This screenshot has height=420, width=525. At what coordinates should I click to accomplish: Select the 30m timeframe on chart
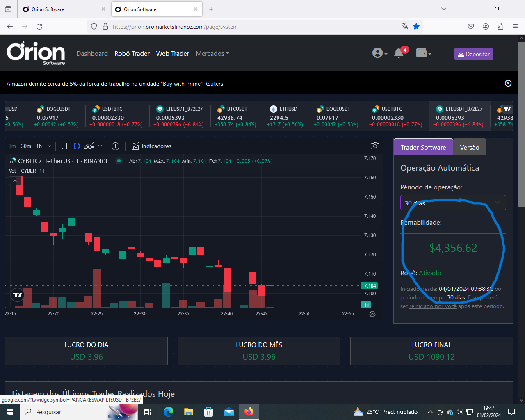point(26,146)
